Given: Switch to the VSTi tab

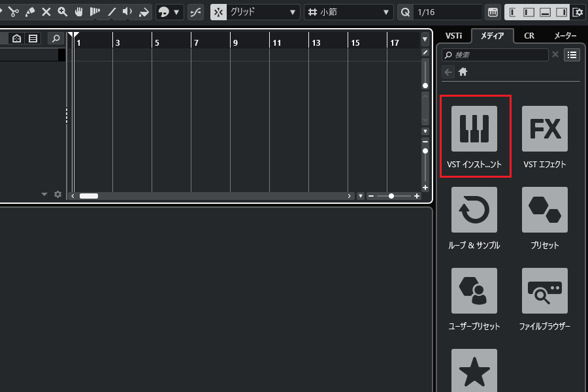Looking at the screenshot, I should 453,36.
